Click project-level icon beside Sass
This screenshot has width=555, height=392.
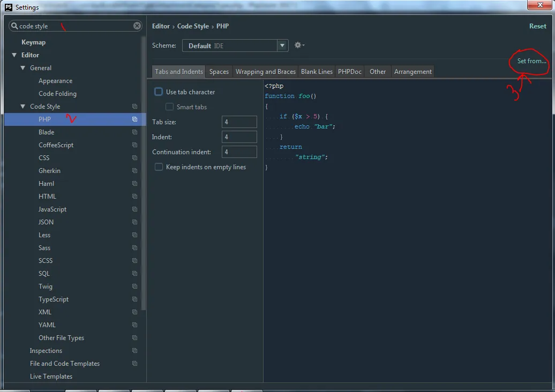pyautogui.click(x=134, y=247)
